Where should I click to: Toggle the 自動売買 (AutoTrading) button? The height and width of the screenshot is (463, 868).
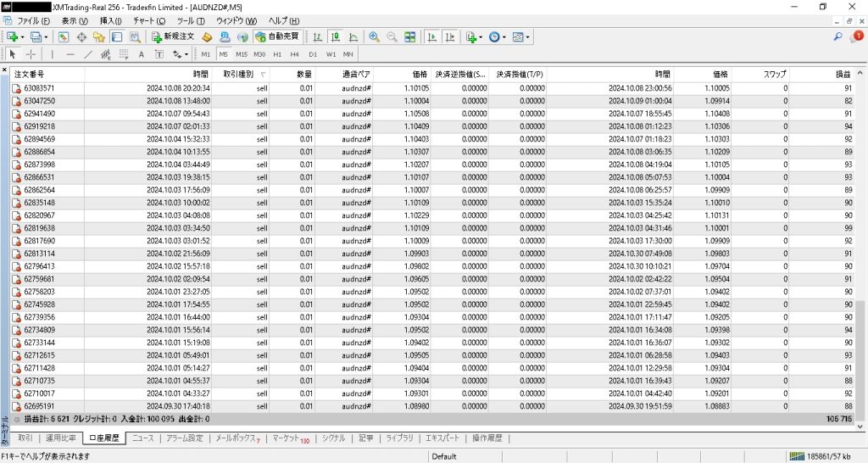click(x=277, y=37)
